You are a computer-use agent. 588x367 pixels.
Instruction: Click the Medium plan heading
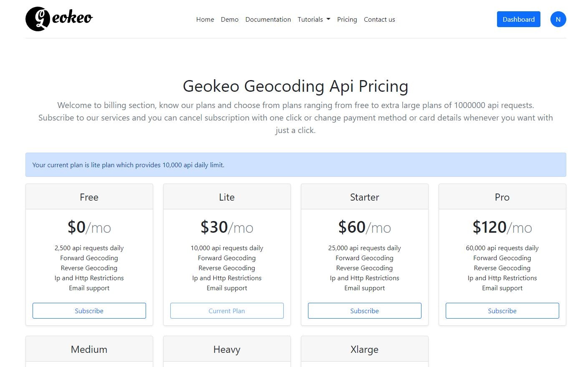click(x=89, y=349)
